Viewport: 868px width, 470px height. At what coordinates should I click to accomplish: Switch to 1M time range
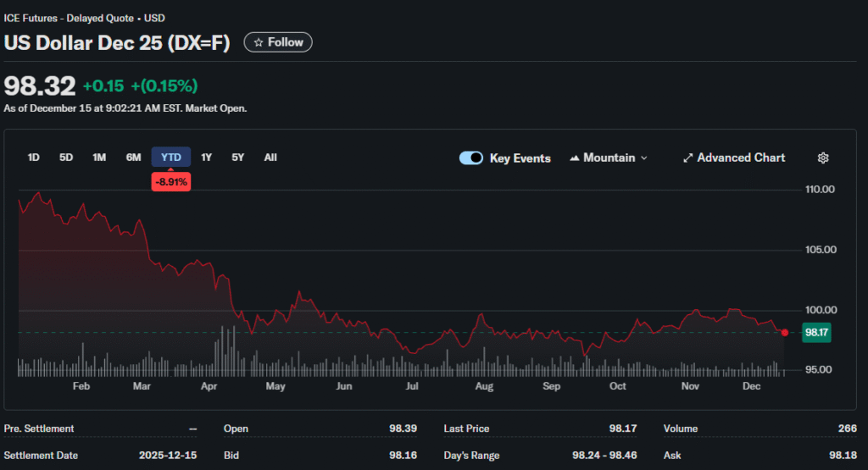(99, 158)
